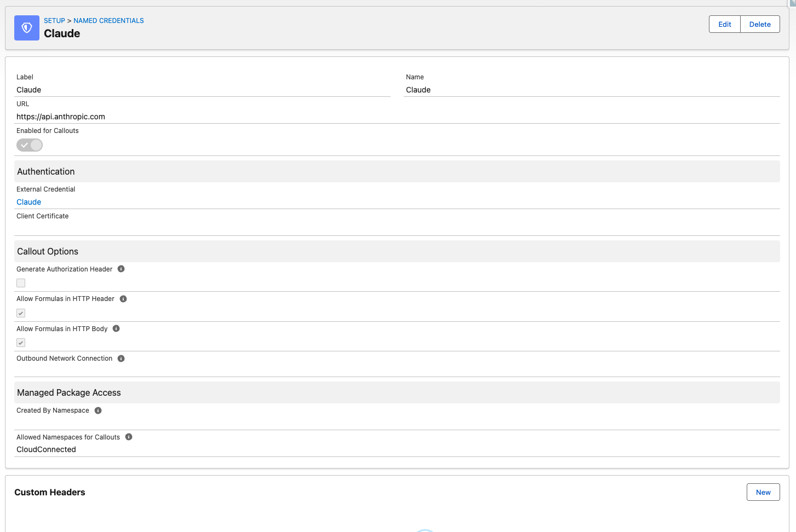
Task: Toggle the Enabled for Callouts switch
Action: (x=30, y=145)
